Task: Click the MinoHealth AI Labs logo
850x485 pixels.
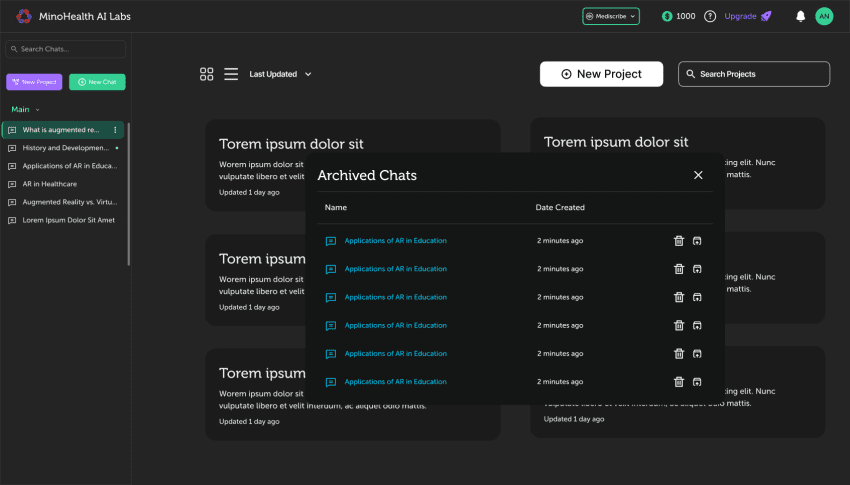Action: (x=23, y=16)
